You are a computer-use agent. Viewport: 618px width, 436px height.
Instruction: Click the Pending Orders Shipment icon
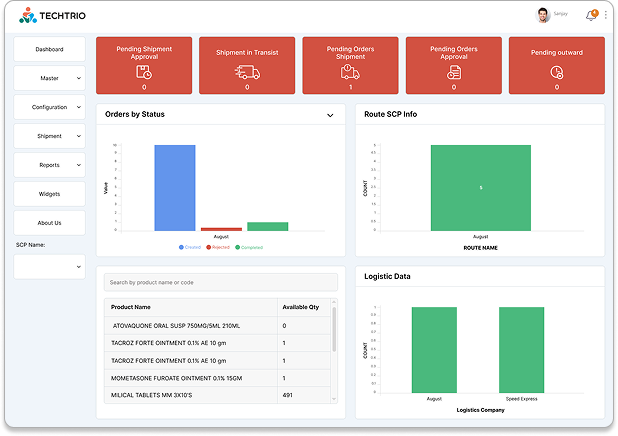[x=350, y=72]
